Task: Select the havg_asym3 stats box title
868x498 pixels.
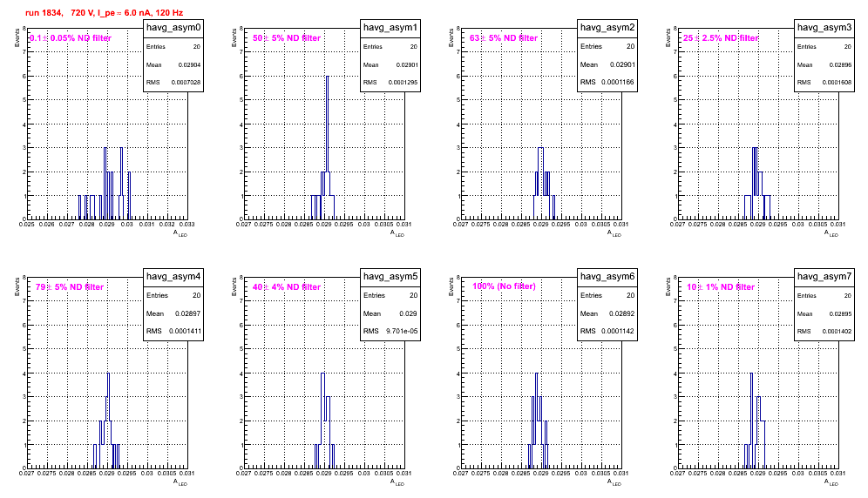Action: (824, 28)
